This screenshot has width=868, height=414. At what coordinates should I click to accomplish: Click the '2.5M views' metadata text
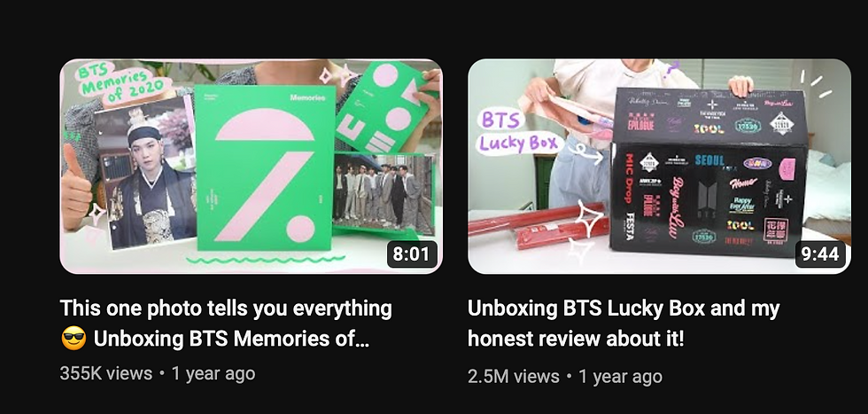coord(514,377)
